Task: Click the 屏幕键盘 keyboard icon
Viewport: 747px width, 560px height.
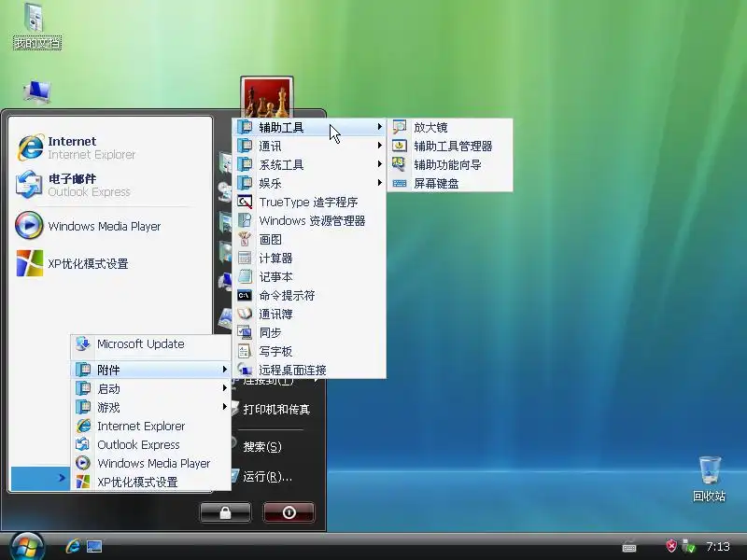Action: coord(400,183)
